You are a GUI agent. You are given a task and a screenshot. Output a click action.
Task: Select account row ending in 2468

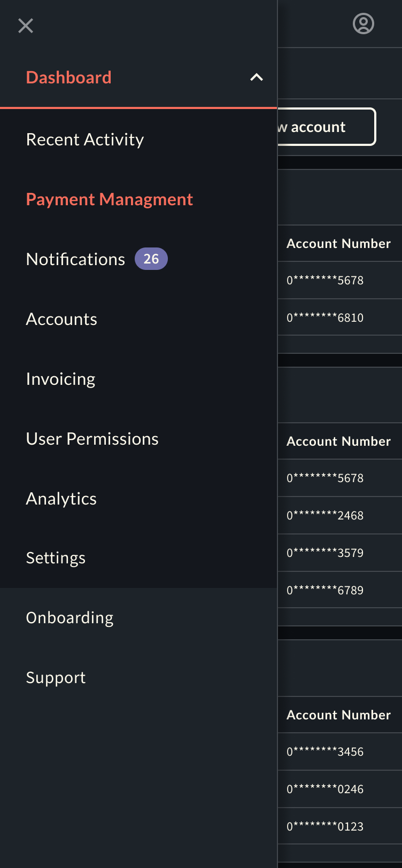click(x=325, y=516)
